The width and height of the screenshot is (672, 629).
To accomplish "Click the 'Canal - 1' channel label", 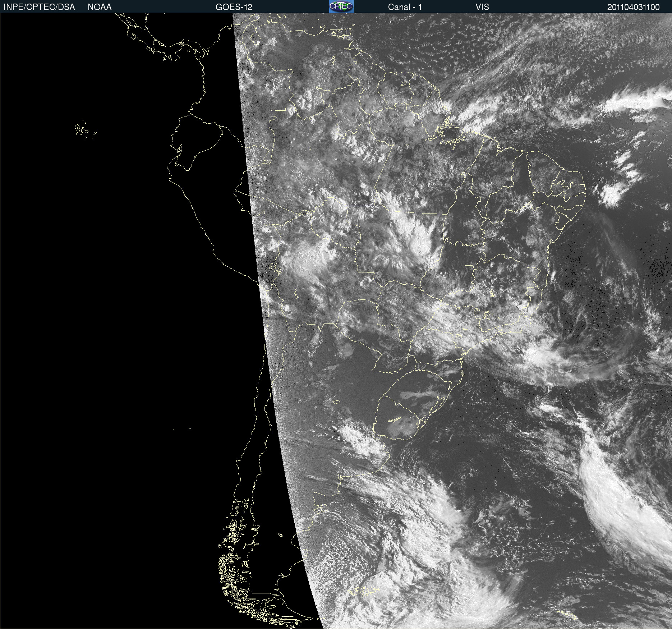I will [x=405, y=7].
